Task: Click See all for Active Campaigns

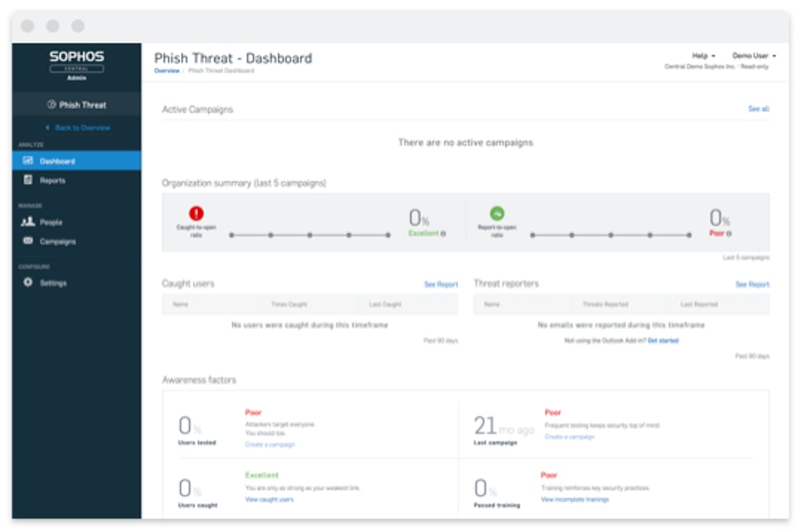Action: point(759,109)
